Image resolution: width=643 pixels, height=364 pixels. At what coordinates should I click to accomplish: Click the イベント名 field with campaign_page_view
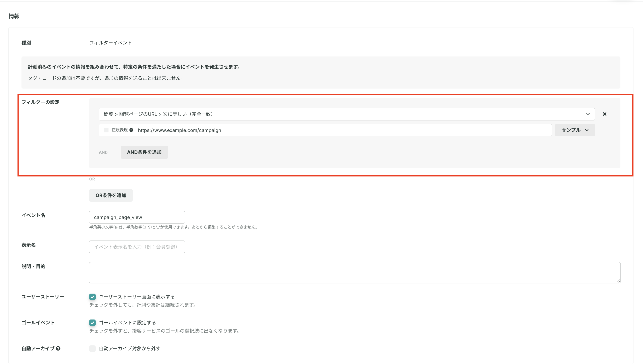137,217
